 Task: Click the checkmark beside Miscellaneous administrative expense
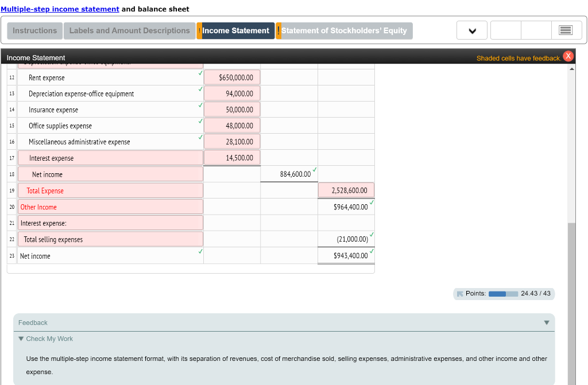[200, 138]
